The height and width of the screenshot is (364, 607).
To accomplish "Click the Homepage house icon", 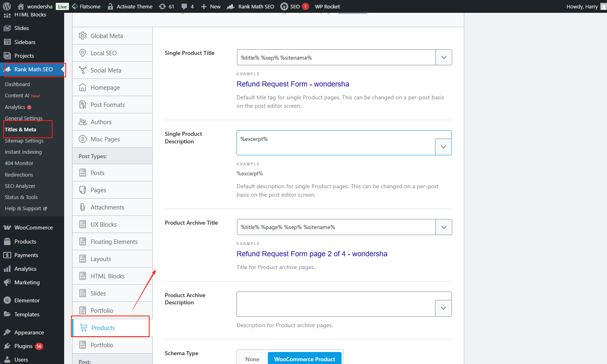I will pos(83,87).
